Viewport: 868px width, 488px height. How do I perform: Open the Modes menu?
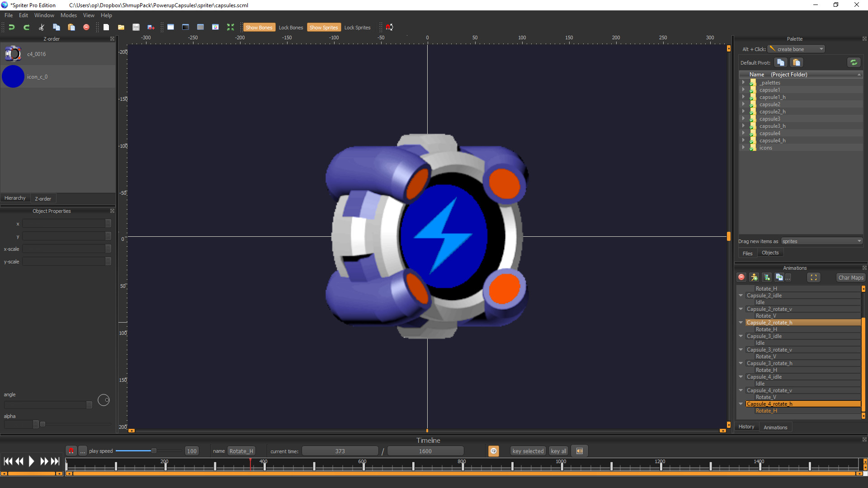click(x=68, y=15)
